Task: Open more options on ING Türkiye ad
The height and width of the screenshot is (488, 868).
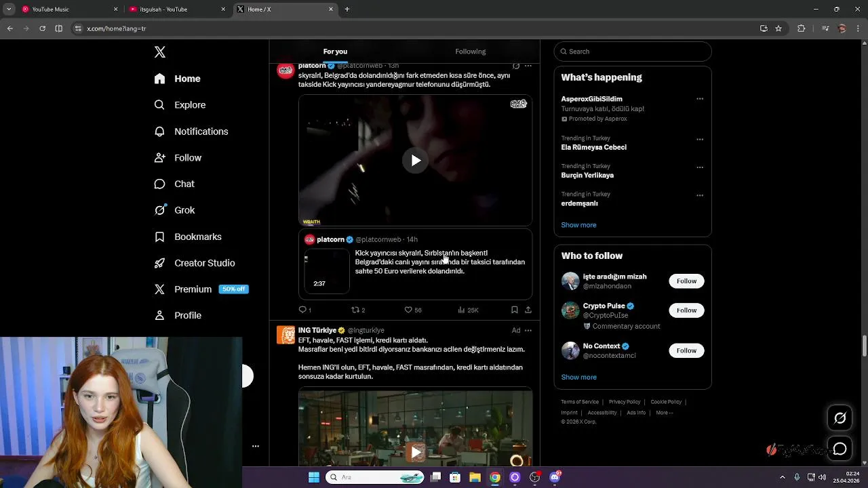Action: click(x=528, y=330)
